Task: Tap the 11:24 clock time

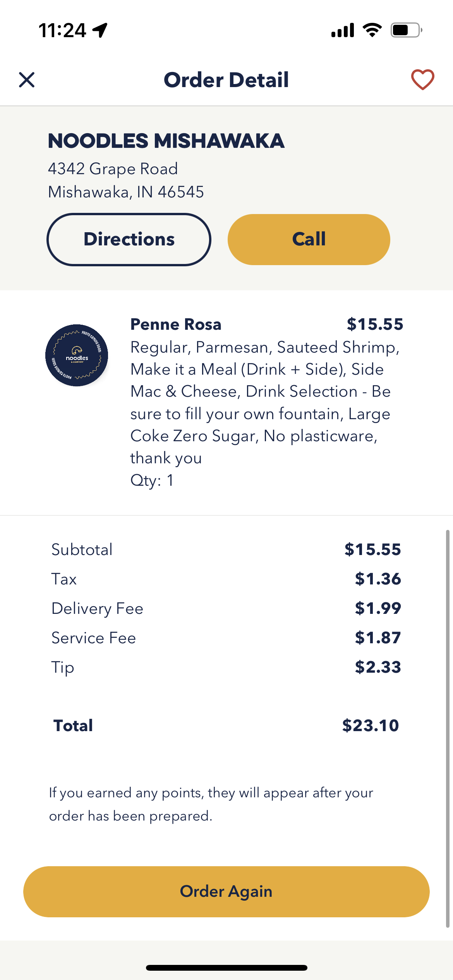Action: (x=62, y=30)
